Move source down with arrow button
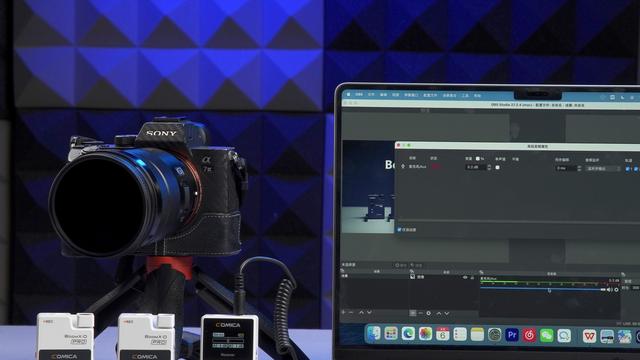 click(447, 313)
